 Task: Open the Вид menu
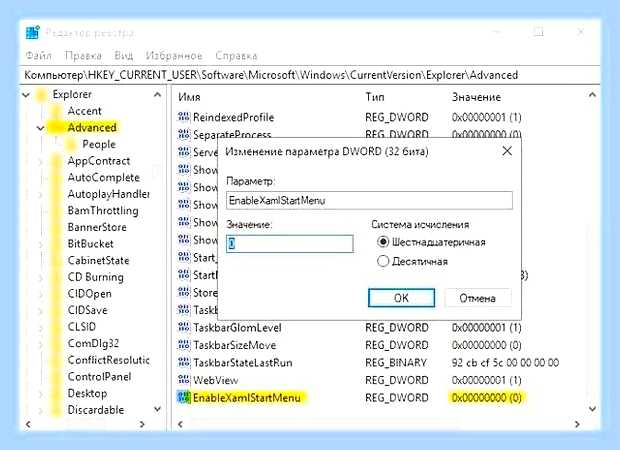123,55
